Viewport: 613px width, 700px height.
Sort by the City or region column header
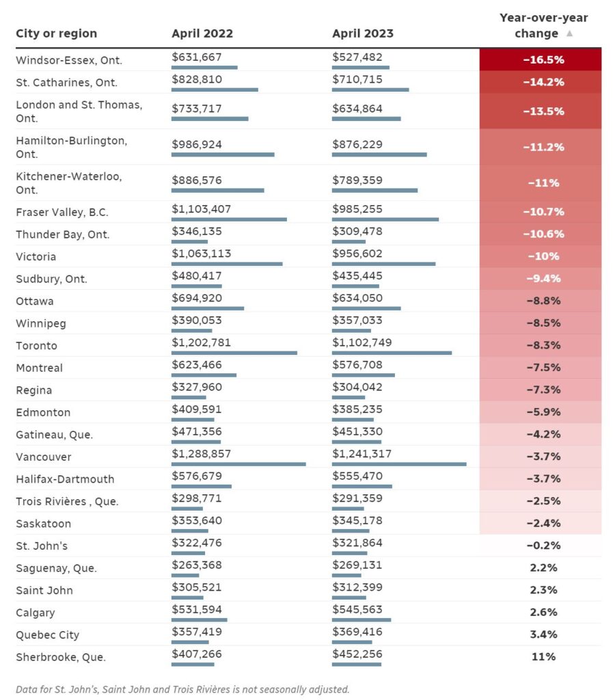click(56, 33)
